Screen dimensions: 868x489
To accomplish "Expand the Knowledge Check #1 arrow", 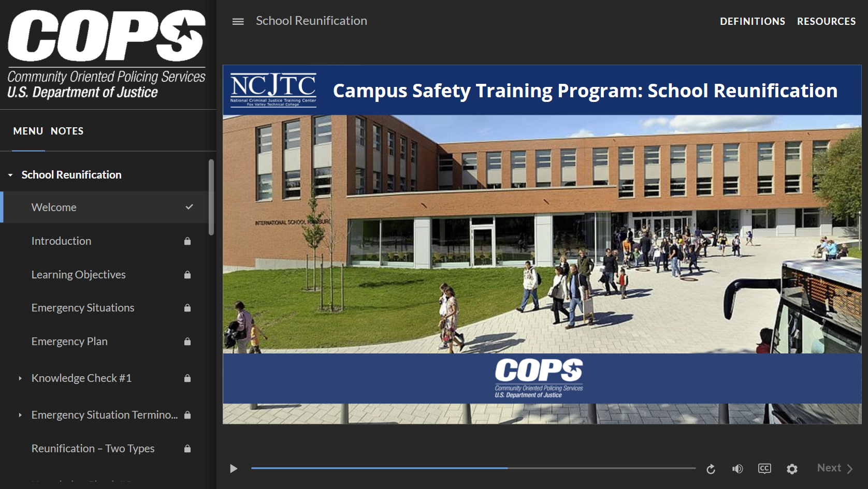I will (x=20, y=378).
